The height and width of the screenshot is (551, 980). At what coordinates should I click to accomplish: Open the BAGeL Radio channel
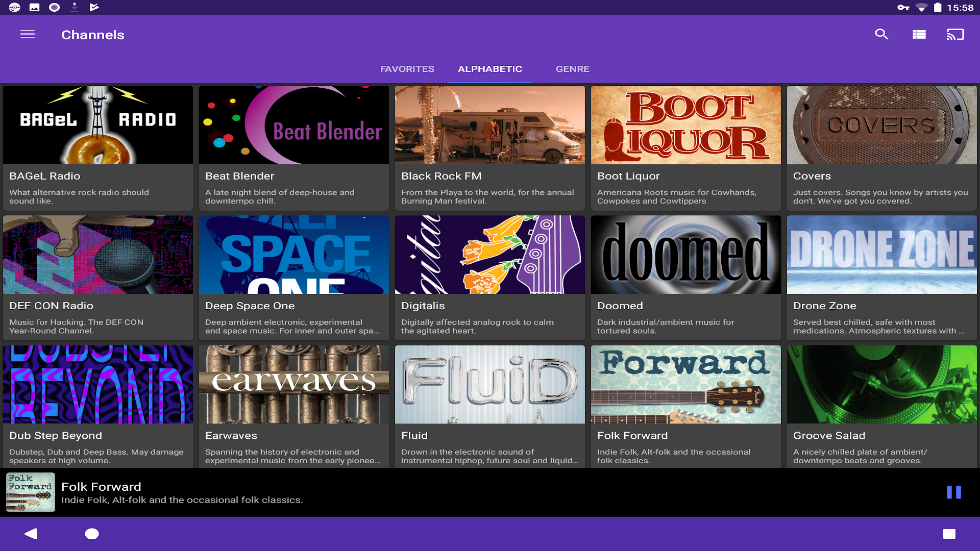coord(97,148)
